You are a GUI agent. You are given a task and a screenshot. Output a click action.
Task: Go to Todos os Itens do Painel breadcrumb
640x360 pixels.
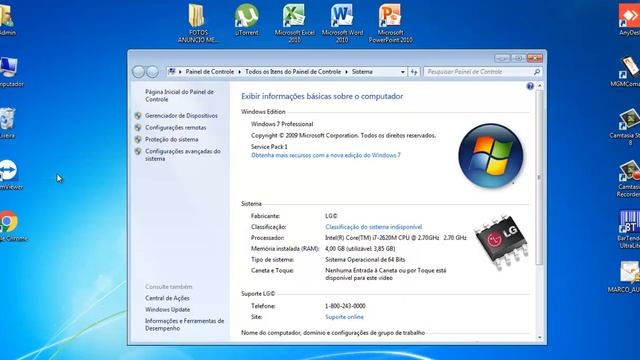[293, 72]
